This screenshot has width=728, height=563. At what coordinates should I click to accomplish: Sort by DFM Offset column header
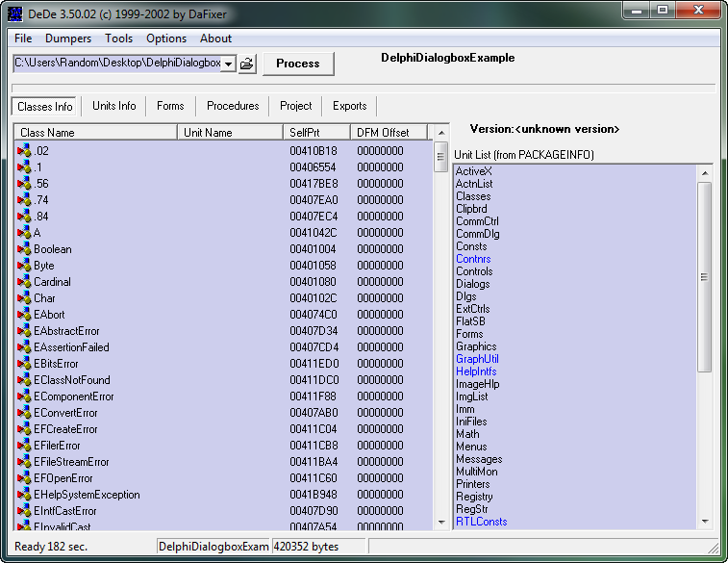pos(389,133)
